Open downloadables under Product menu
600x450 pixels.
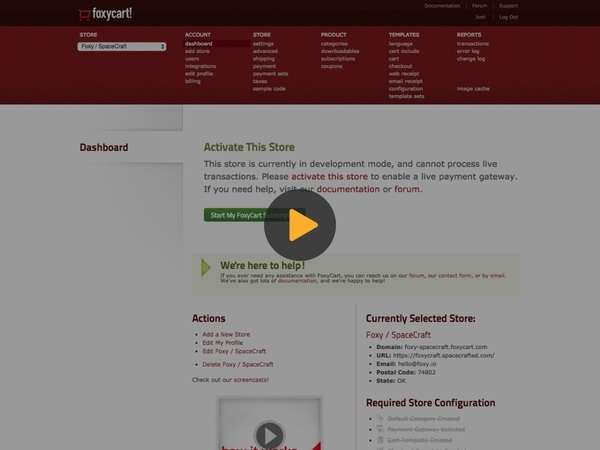click(x=340, y=51)
